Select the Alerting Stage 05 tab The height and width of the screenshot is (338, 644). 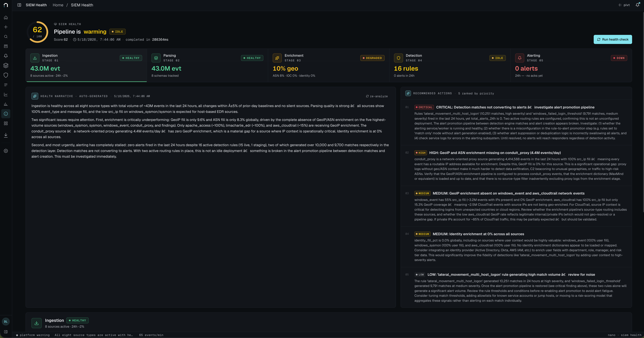(571, 65)
